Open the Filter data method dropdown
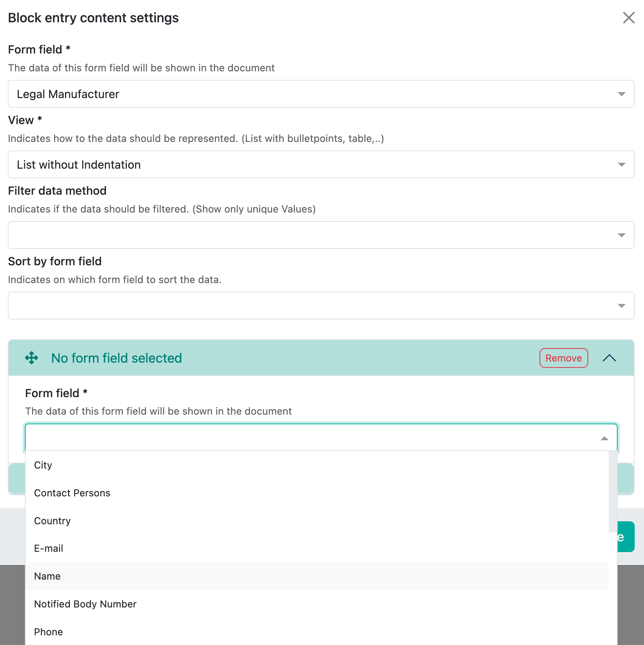Image resolution: width=644 pixels, height=645 pixels. coord(321,235)
